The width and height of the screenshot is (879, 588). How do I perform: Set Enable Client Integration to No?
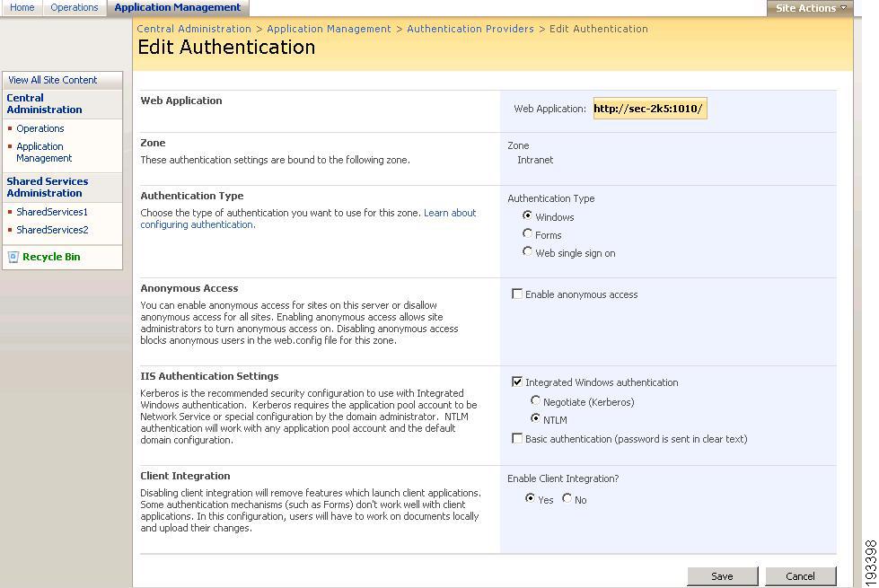click(x=567, y=498)
